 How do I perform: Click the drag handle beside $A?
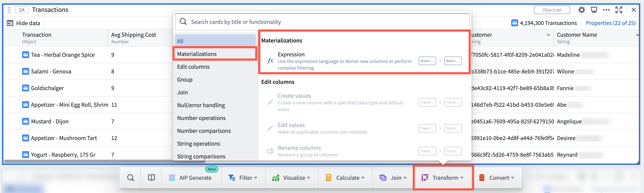9,10
